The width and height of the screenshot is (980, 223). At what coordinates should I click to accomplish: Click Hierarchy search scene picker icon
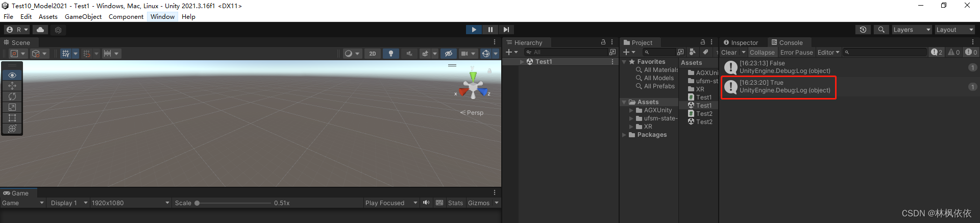pos(612,52)
